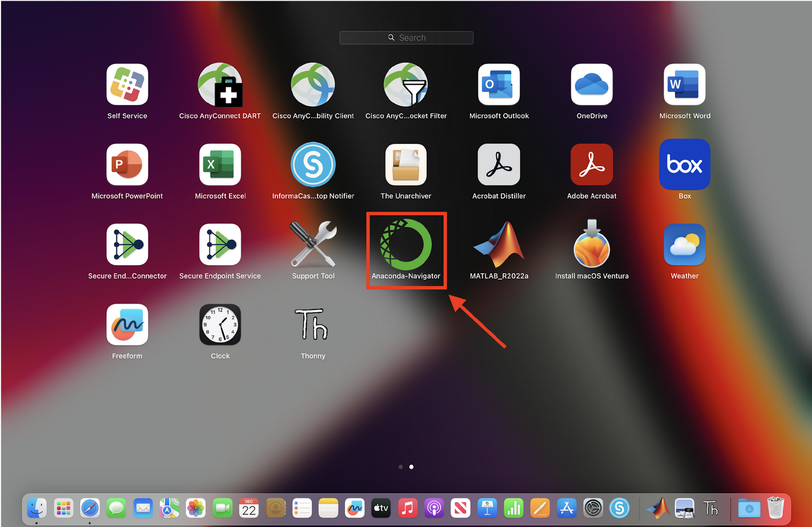Launch Pages from the Dock
The height and width of the screenshot is (527, 812).
[x=540, y=508]
